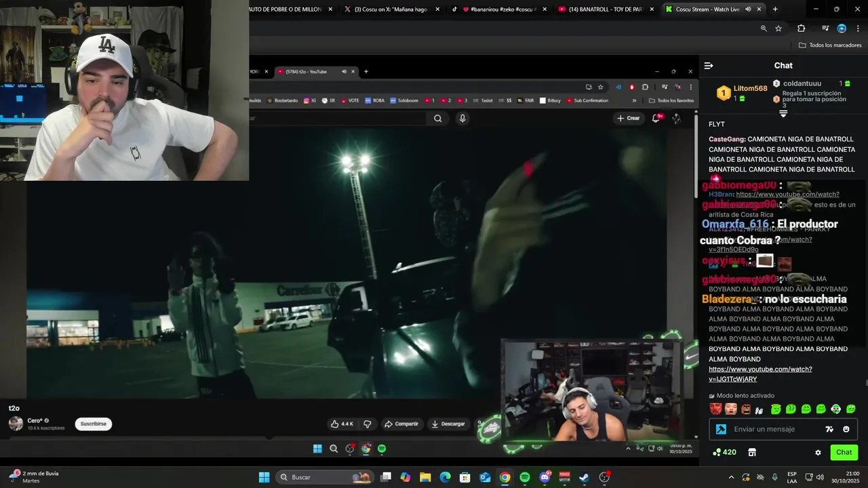Click 'Compartir' under the streamed video

point(401,424)
